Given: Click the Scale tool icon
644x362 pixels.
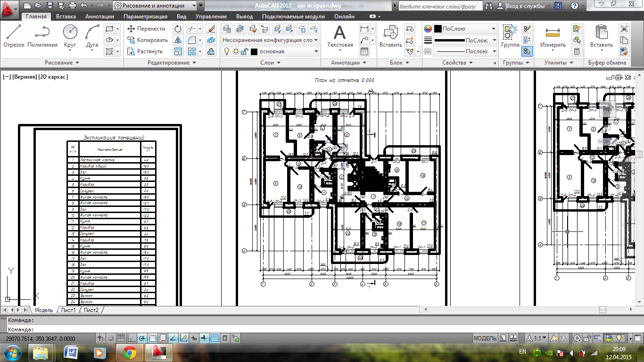Looking at the screenshot, I should 178,51.
